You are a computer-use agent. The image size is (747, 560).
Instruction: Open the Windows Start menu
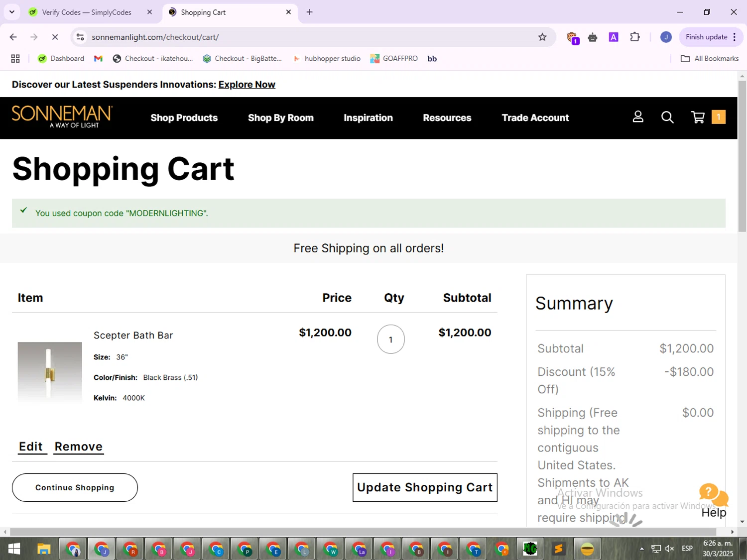coord(14,549)
